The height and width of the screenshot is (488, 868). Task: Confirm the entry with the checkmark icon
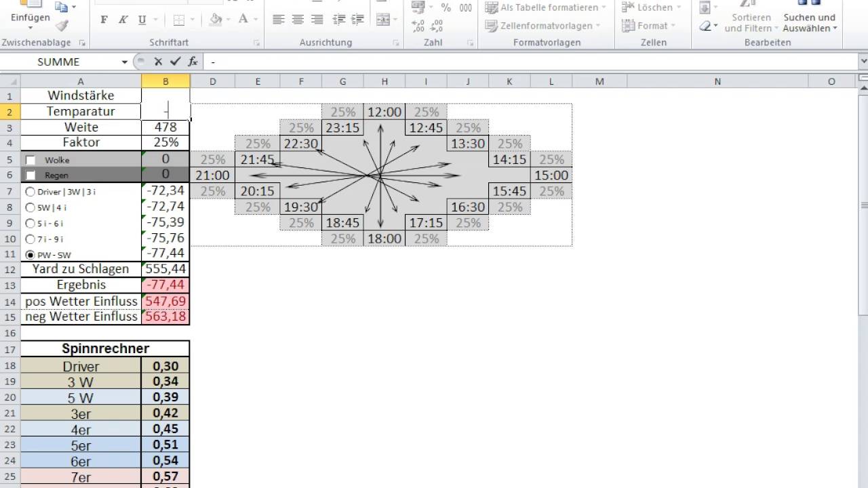[176, 62]
